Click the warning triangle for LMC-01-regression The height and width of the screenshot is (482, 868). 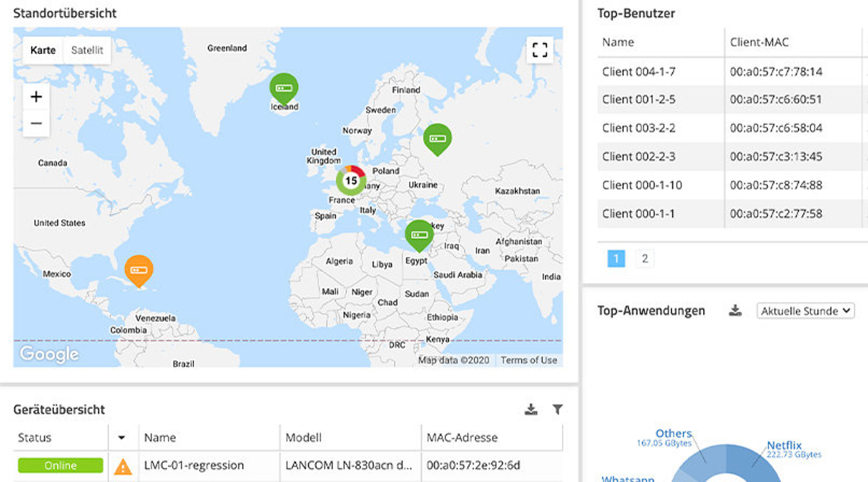(x=123, y=467)
